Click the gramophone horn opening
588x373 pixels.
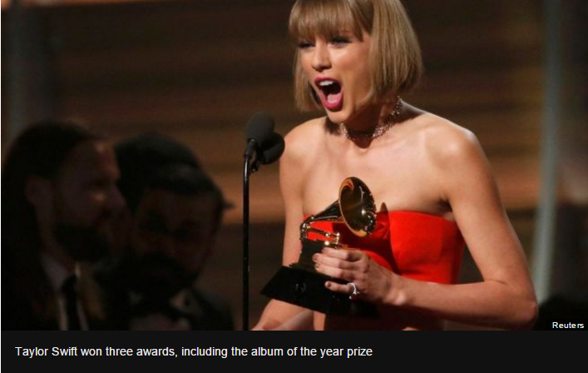pyautogui.click(x=359, y=206)
